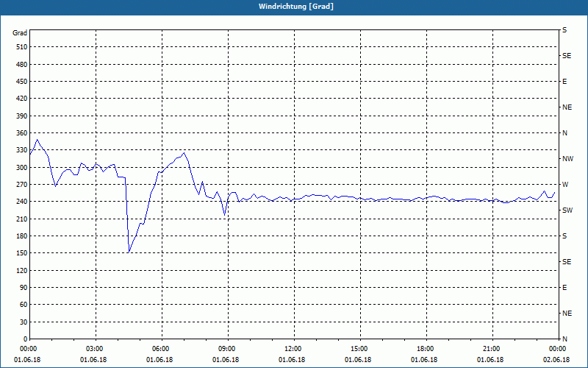Click the 90 y-axis label
The image size is (588, 368).
click(24, 287)
